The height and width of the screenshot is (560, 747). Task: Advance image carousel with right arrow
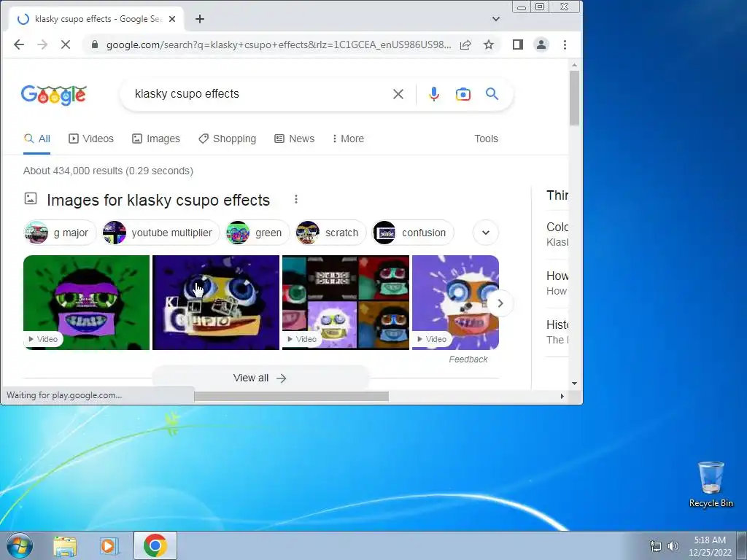point(500,303)
